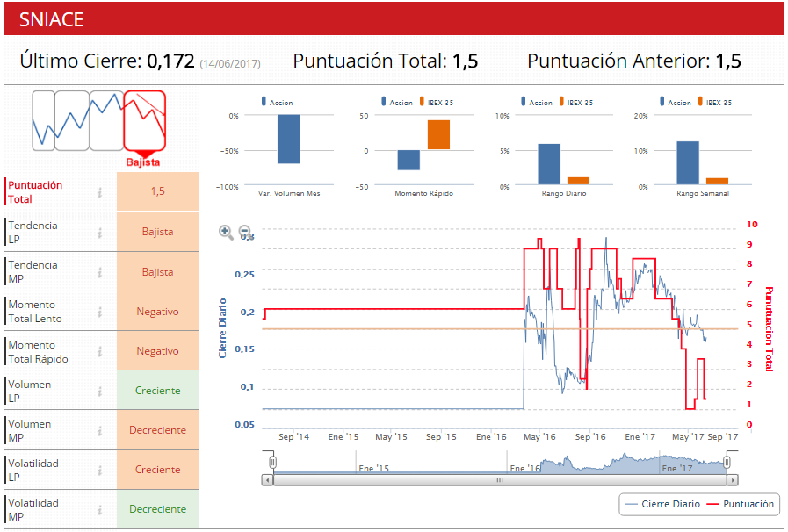Click the Rango Diario chart caption
The image size is (788, 532).
(564, 193)
